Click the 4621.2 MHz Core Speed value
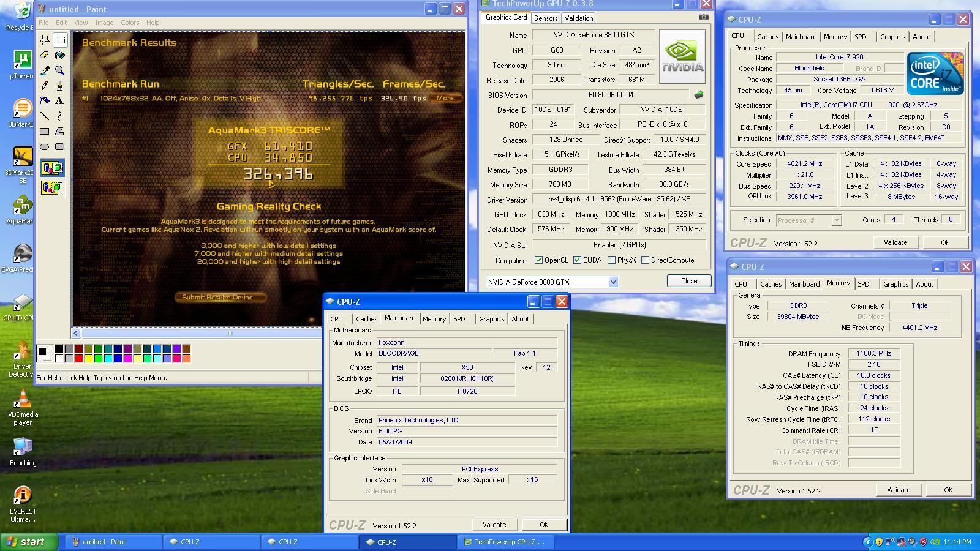The height and width of the screenshot is (551, 980). pyautogui.click(x=806, y=163)
